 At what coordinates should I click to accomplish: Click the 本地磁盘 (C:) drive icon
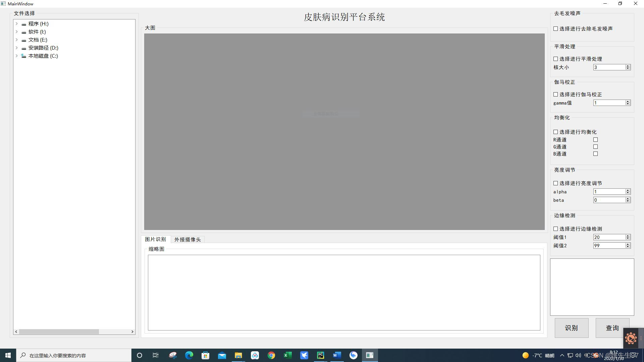[x=23, y=56]
